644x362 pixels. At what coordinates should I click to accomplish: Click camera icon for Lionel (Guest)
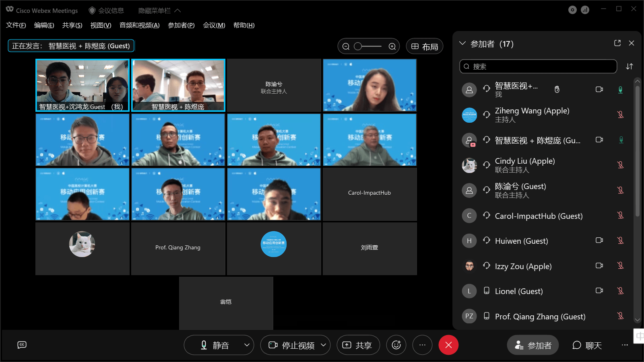[599, 290]
